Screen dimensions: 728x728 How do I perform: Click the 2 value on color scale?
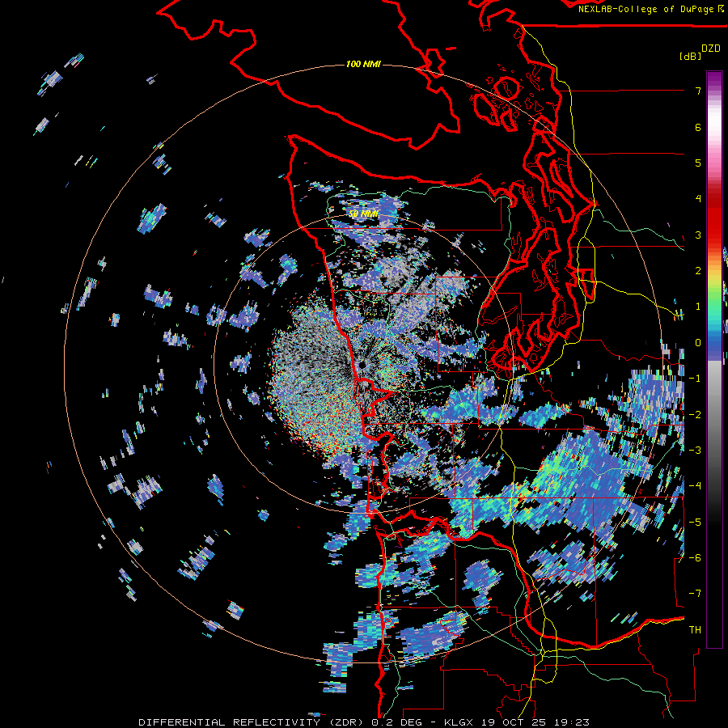click(x=698, y=271)
